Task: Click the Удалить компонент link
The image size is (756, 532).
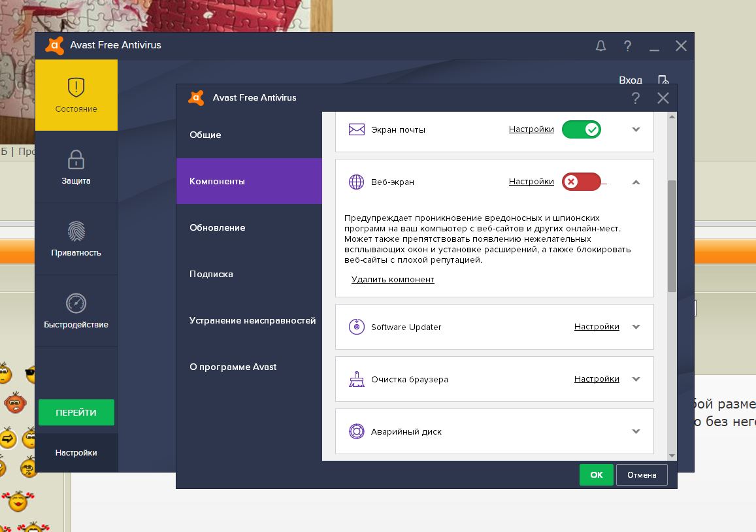Action: coord(393,280)
